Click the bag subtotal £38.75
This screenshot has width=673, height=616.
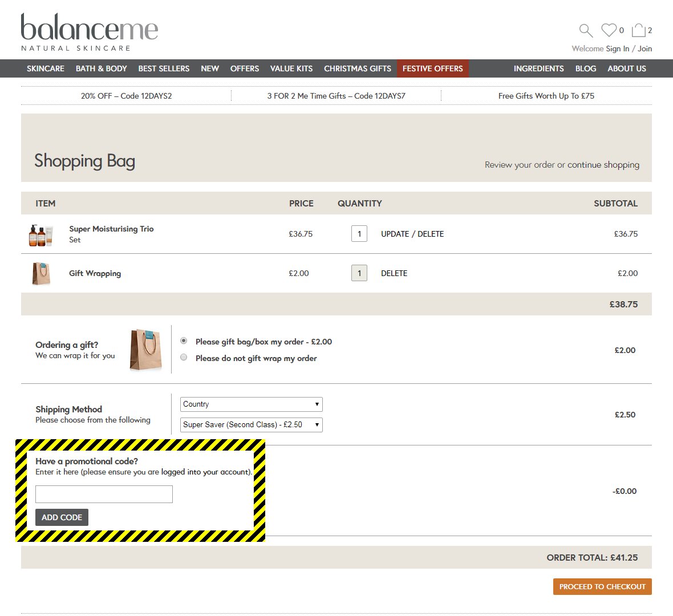[x=623, y=305]
